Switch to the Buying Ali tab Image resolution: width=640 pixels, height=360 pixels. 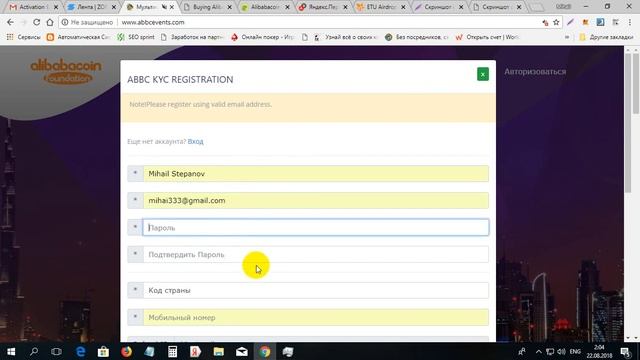[207, 7]
